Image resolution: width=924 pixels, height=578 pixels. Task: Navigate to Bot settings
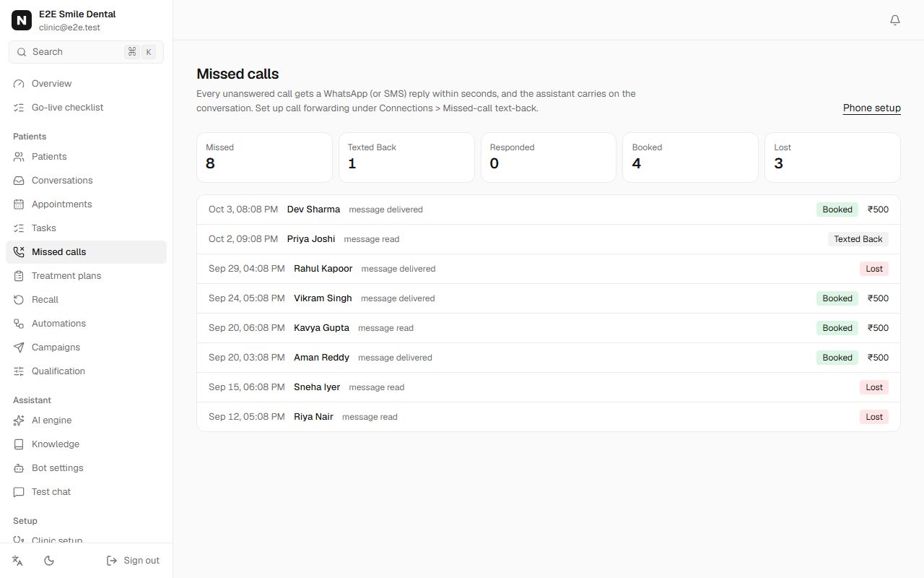coord(86,468)
